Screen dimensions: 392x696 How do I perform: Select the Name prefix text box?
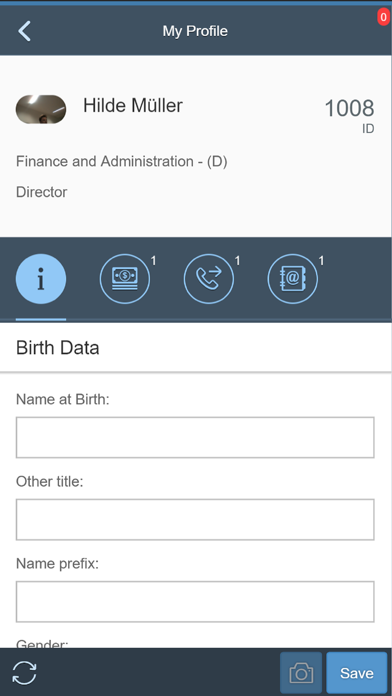click(195, 601)
